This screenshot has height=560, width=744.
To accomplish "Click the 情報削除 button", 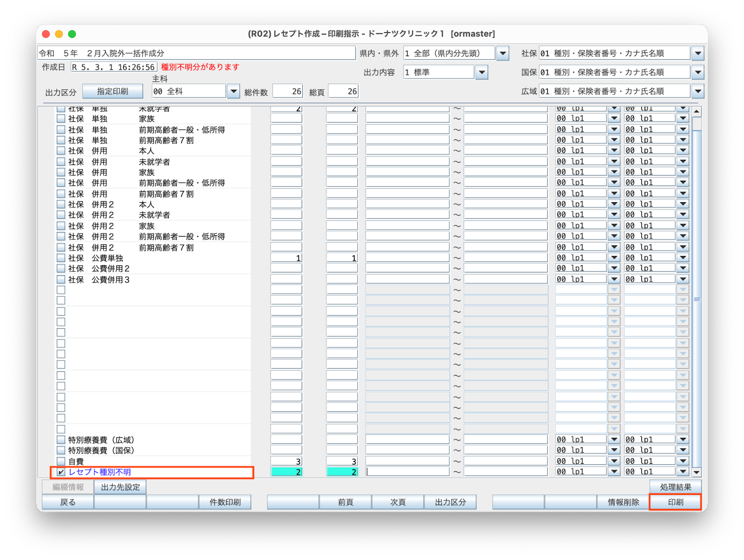I will click(x=623, y=502).
